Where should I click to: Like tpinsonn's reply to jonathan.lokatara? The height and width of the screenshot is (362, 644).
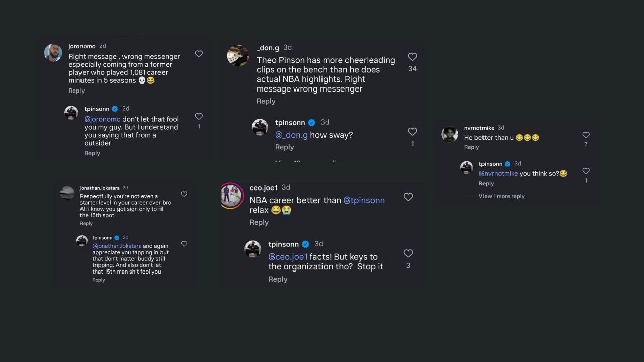(184, 244)
